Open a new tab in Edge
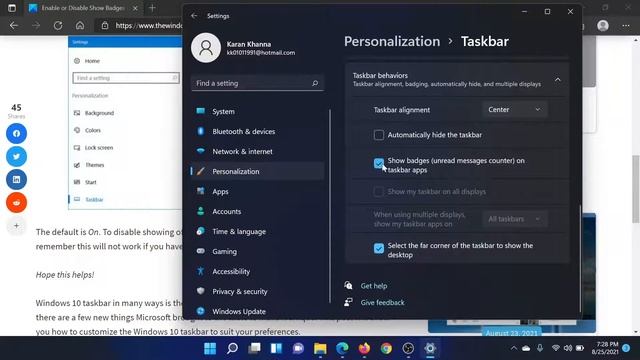This screenshot has width=640, height=360. pos(152,8)
